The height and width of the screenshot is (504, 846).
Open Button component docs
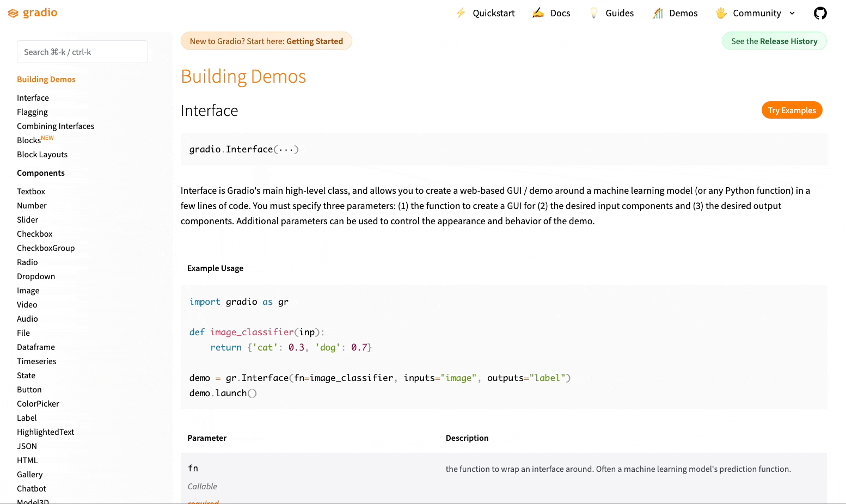click(x=29, y=390)
